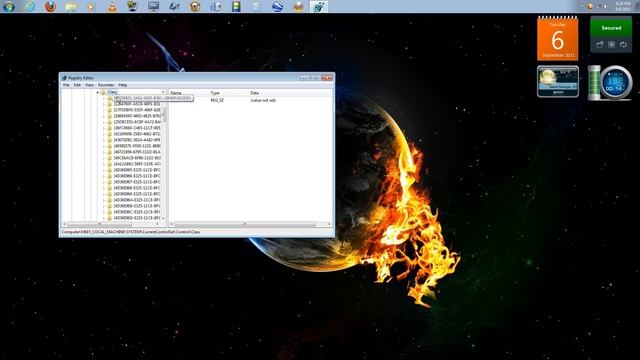Click the share icon in Secured gadget
This screenshot has width=640, height=360.
[x=600, y=44]
